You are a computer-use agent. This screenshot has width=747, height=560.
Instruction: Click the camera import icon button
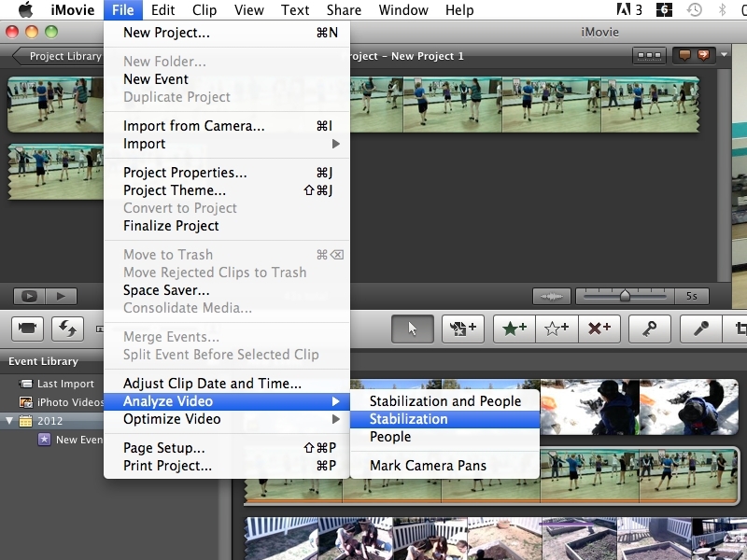(28, 329)
